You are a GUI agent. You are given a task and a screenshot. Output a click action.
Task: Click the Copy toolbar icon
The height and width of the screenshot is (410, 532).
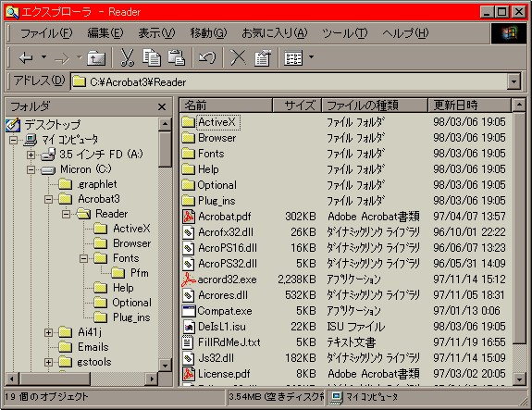point(152,57)
